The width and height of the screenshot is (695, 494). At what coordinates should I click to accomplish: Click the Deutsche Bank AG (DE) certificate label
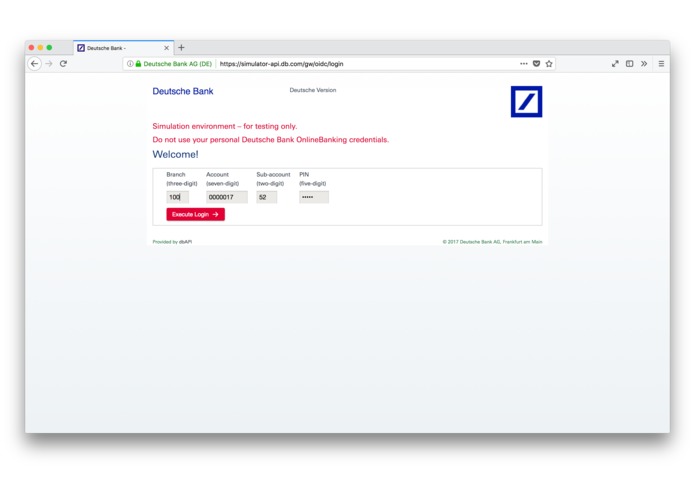pyautogui.click(x=178, y=64)
